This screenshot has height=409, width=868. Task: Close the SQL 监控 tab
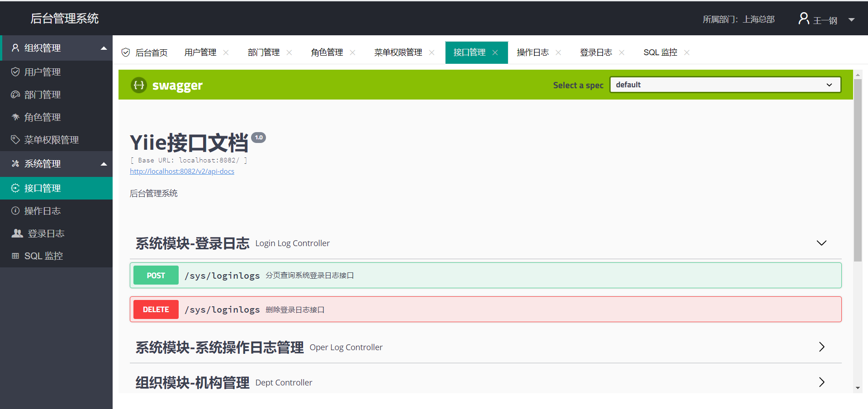[x=687, y=52]
